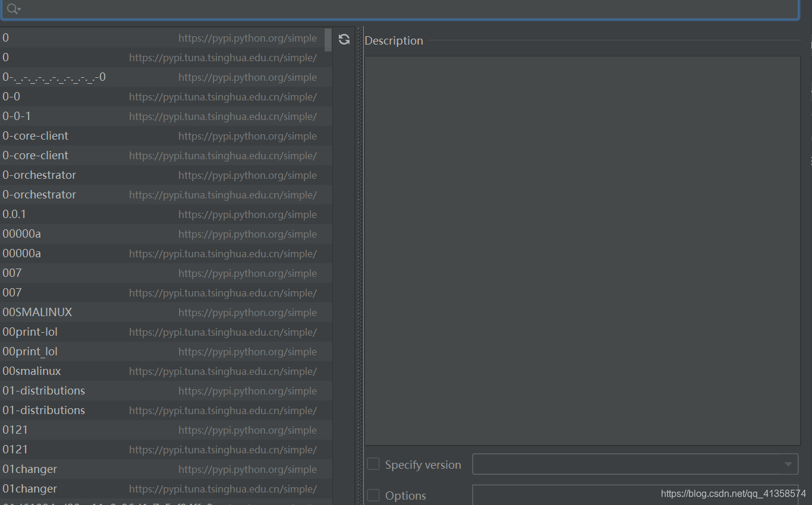Select the 00print_lol underscore package row
The height and width of the screenshot is (505, 812).
[x=166, y=352]
